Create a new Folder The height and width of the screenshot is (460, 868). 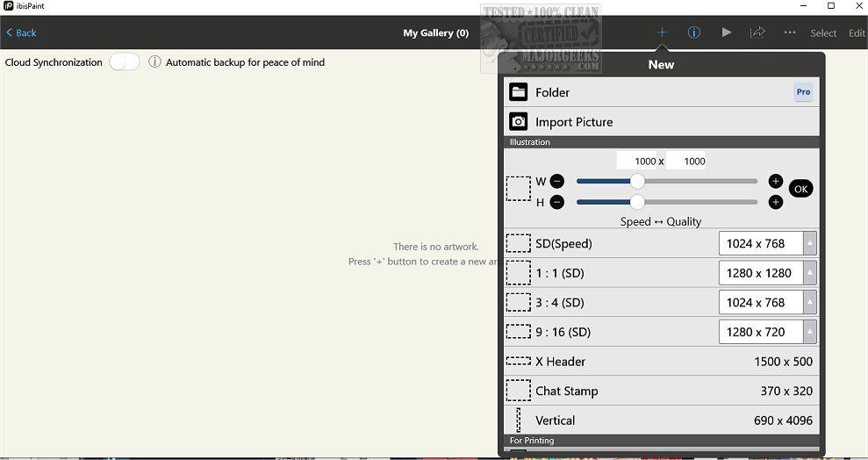coord(662,92)
